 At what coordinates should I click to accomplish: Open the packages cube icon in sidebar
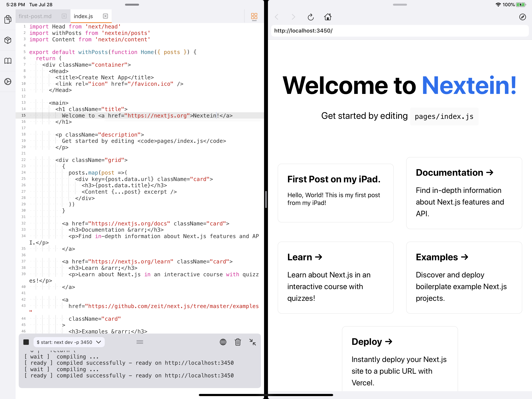click(8, 40)
